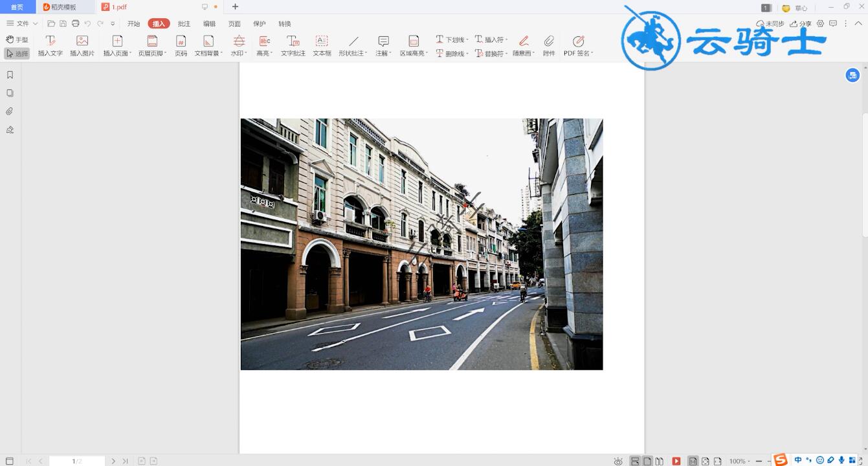Go to the next page arrow

pos(113,461)
